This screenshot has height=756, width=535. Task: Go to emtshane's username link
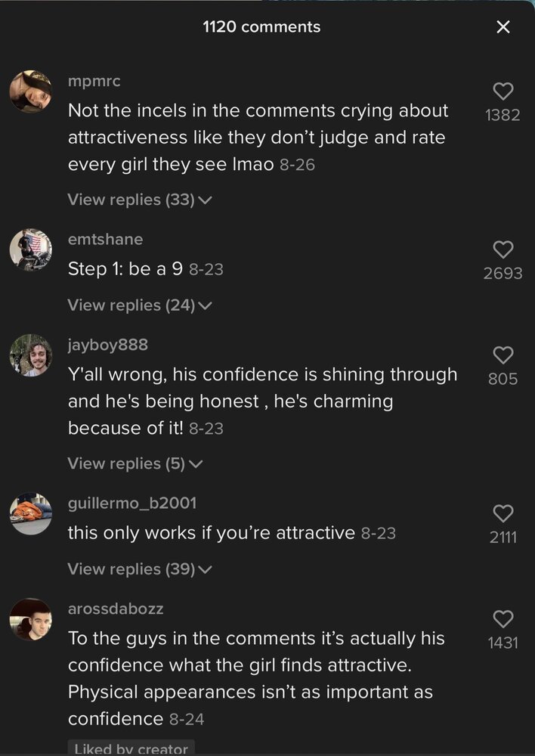105,239
